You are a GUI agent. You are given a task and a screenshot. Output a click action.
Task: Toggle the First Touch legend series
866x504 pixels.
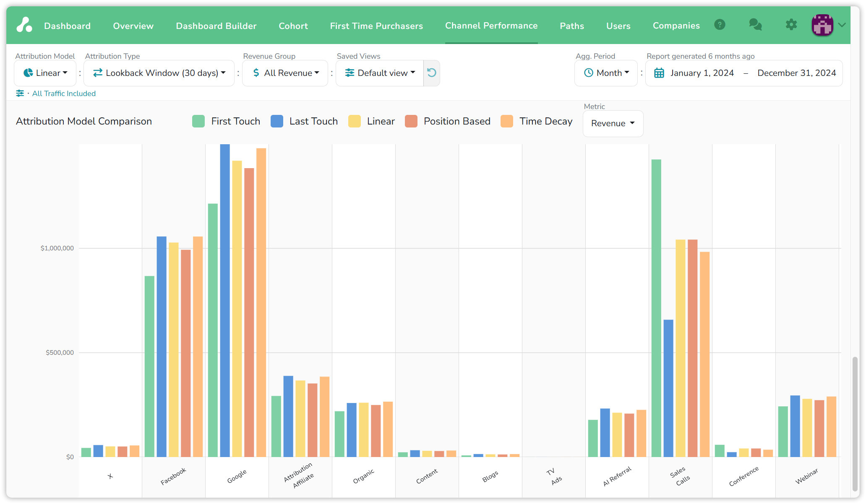226,121
